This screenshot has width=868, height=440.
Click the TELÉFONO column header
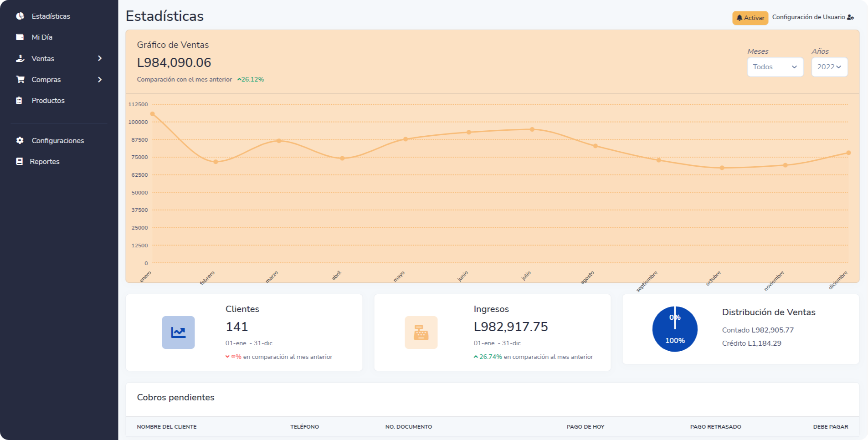point(304,427)
